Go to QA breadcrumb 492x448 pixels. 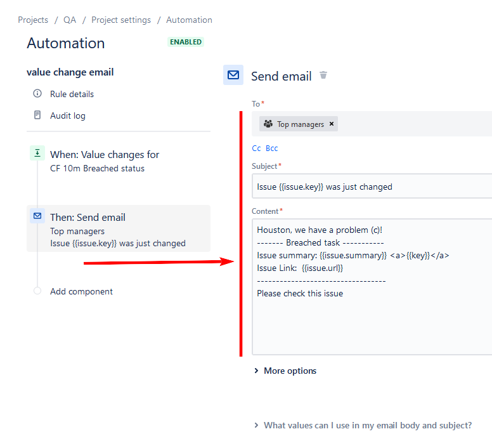point(70,20)
